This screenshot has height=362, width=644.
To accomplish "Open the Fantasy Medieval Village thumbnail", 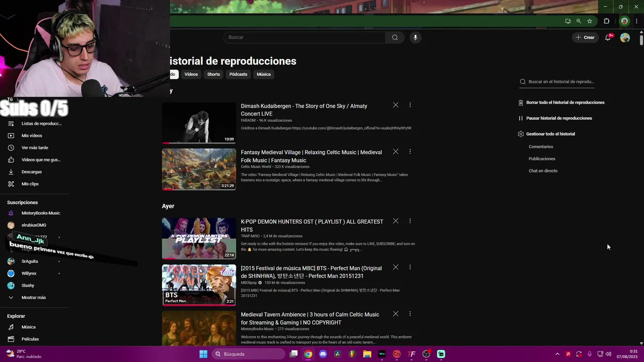I will click(x=199, y=169).
